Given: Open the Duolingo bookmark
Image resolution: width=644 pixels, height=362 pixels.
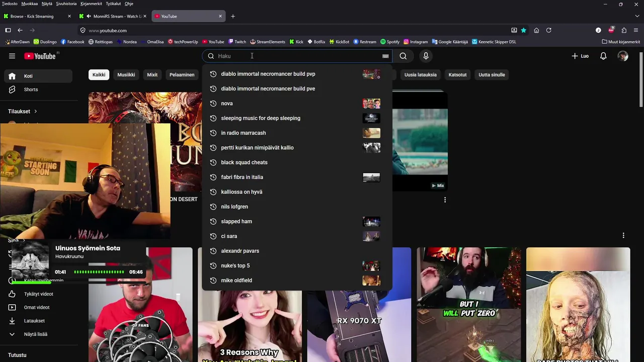Looking at the screenshot, I should pyautogui.click(x=45, y=42).
